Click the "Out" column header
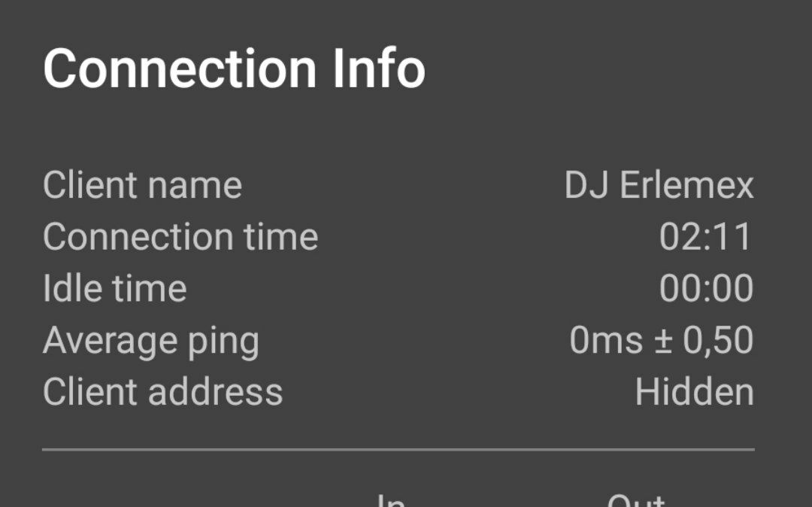Viewport: 812px width, 507px height. (x=636, y=499)
